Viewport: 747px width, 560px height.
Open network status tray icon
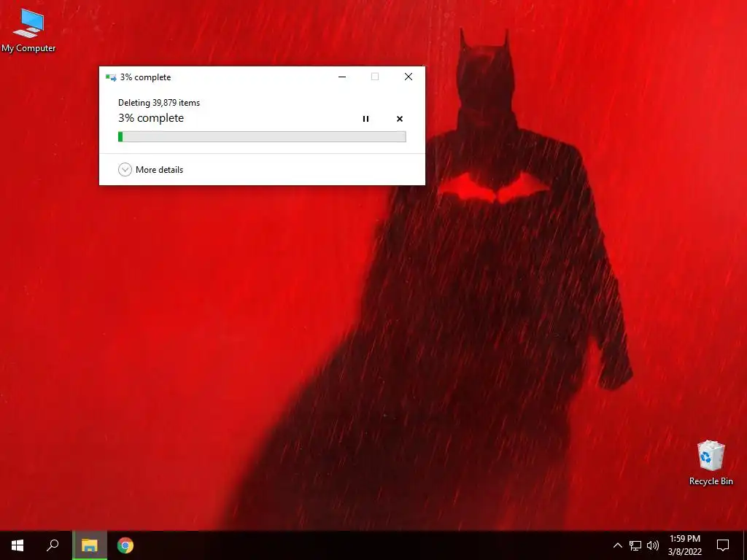(x=635, y=545)
